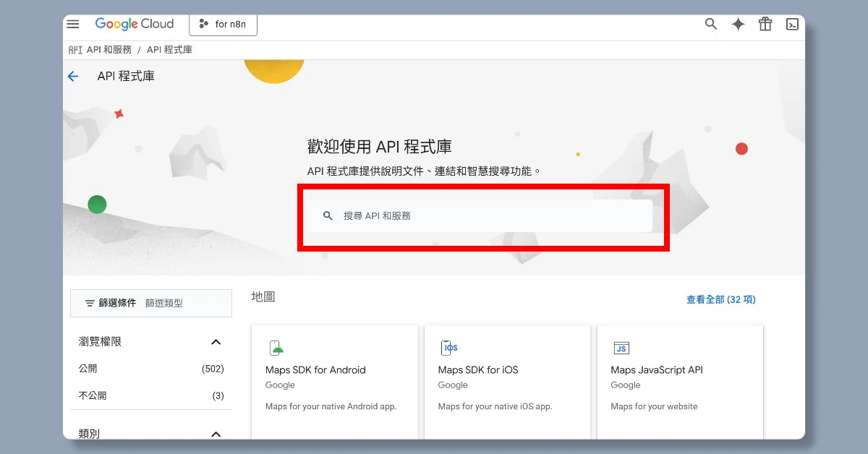Click the magnifier icon inside search field
This screenshot has width=868, height=454.
[x=328, y=215]
